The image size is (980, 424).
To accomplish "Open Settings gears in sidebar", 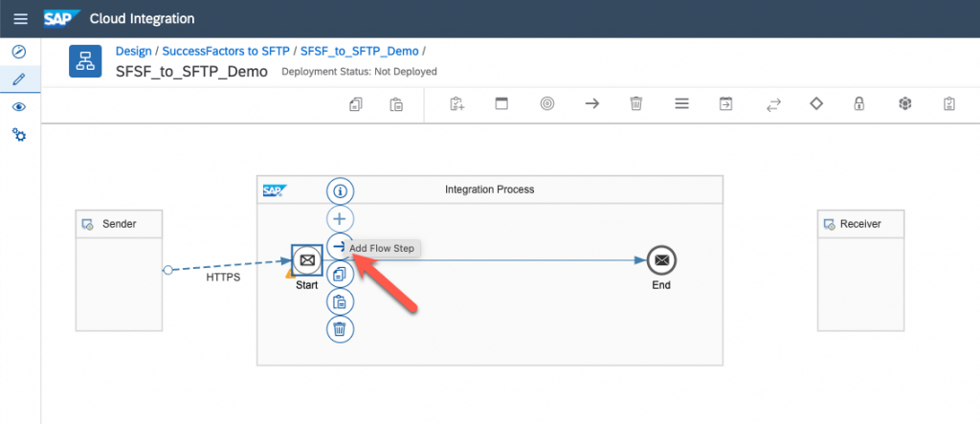I will [x=19, y=134].
